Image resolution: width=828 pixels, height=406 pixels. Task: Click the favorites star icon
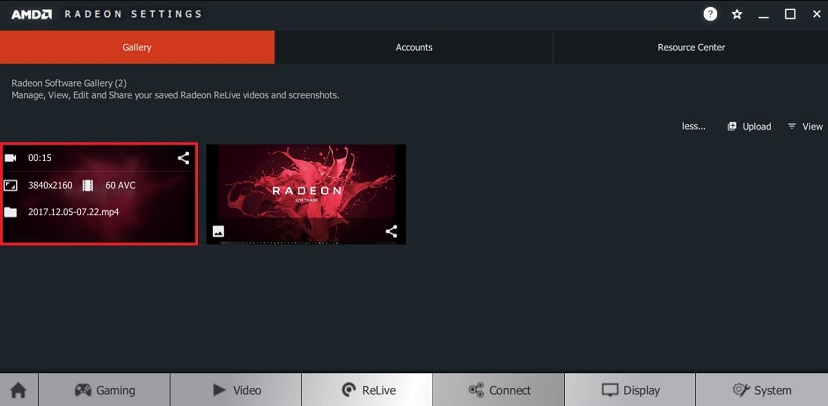click(x=737, y=14)
